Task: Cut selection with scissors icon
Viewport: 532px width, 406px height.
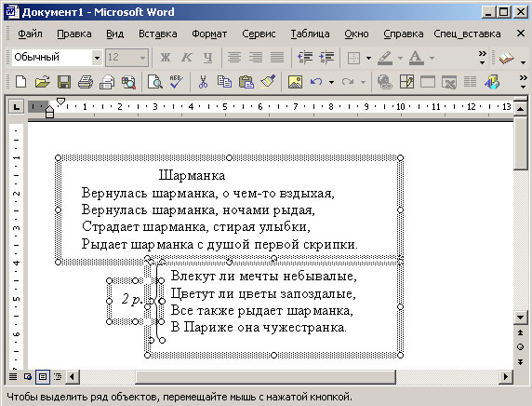Action: coord(203,82)
